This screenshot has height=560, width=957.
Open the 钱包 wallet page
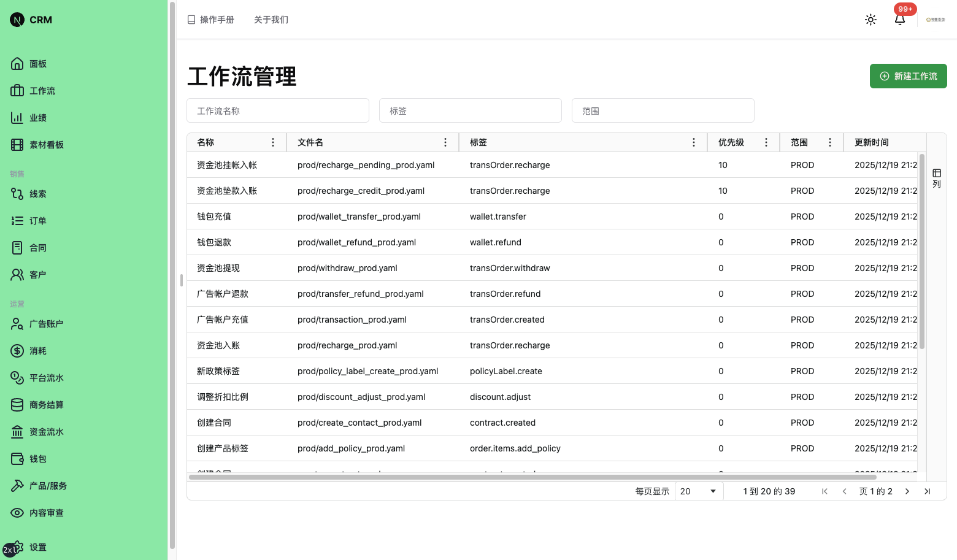[x=37, y=458]
